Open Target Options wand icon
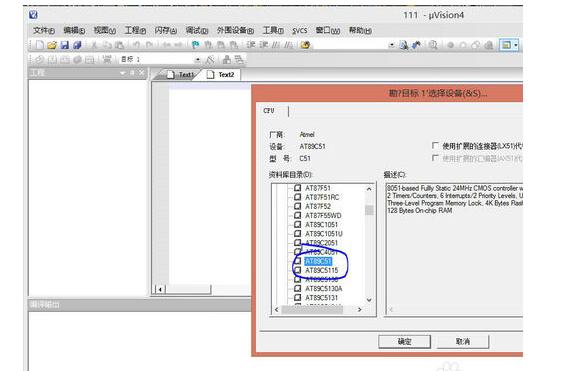587x371 pixels. [210, 59]
